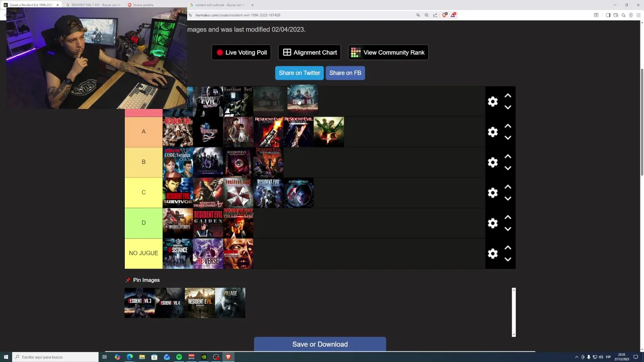This screenshot has width=644, height=362.
Task: Click the Live Voting Poll button
Action: pos(242,52)
